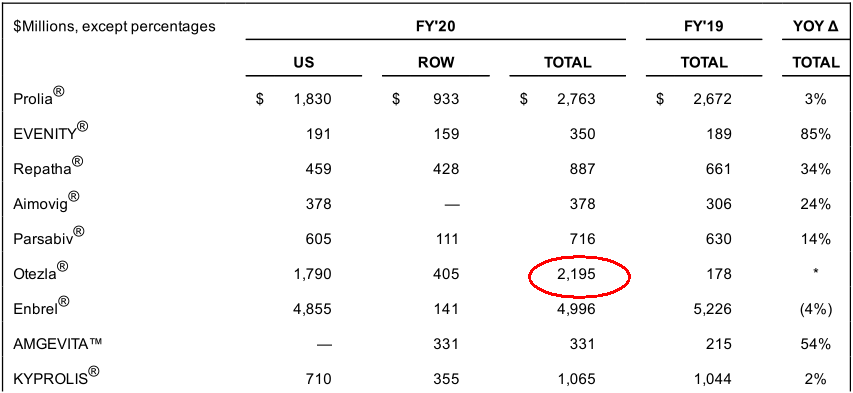The image size is (853, 393).
Task: Click EVENITY 85% growth figure
Action: (817, 133)
